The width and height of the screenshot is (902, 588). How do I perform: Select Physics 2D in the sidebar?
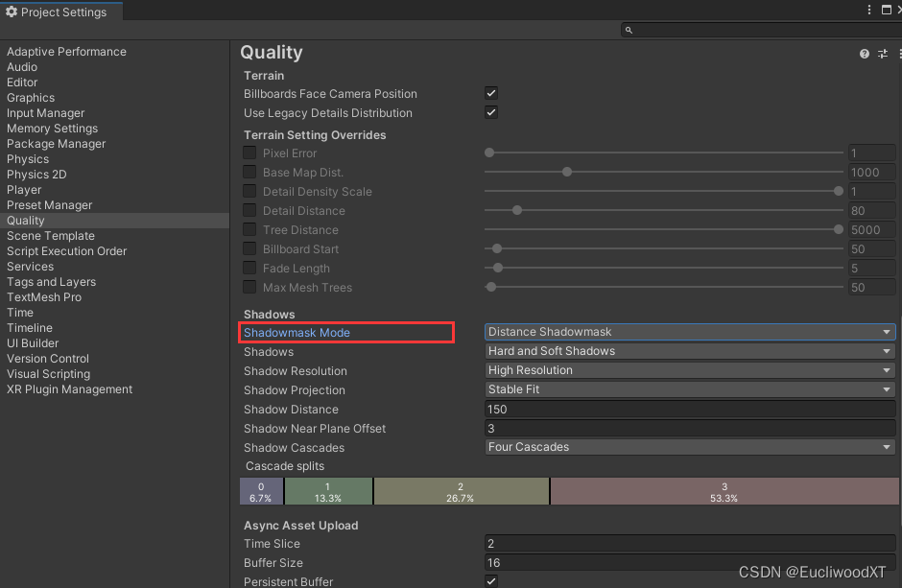[36, 175]
